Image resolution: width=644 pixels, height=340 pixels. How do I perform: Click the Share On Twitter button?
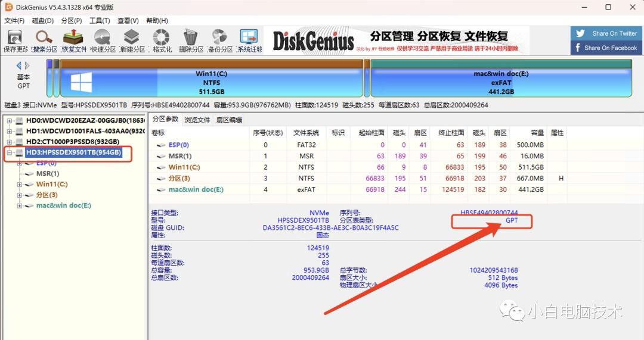click(x=606, y=33)
